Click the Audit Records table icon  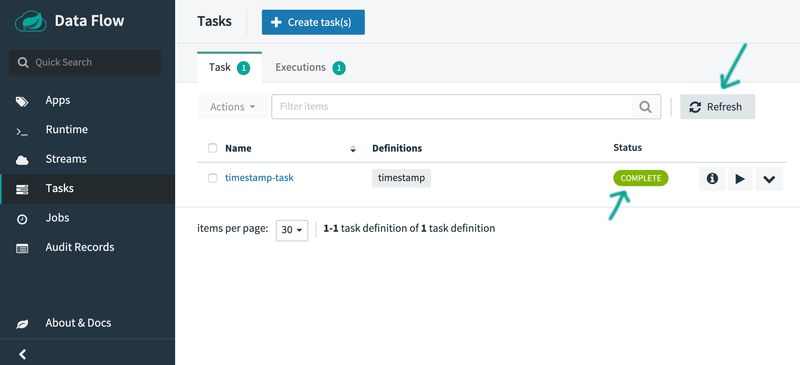click(22, 249)
